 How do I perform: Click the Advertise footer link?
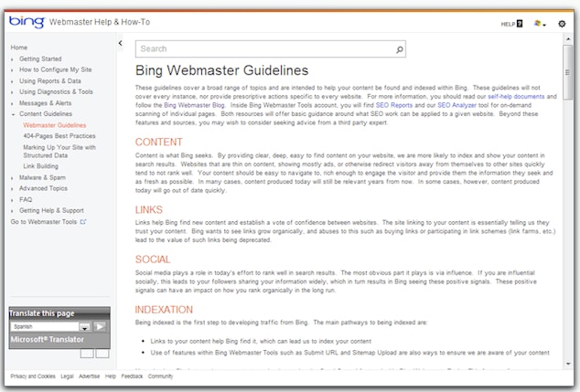[x=89, y=376]
